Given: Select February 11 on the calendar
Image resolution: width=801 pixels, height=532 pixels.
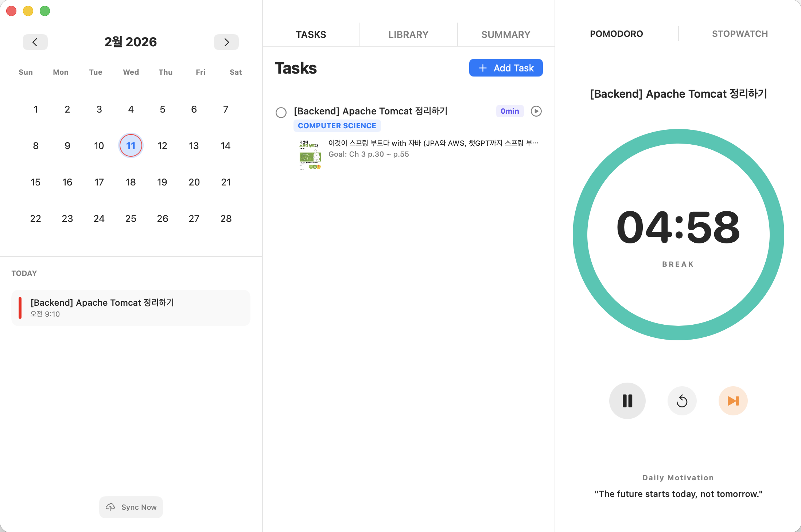Looking at the screenshot, I should tap(131, 146).
